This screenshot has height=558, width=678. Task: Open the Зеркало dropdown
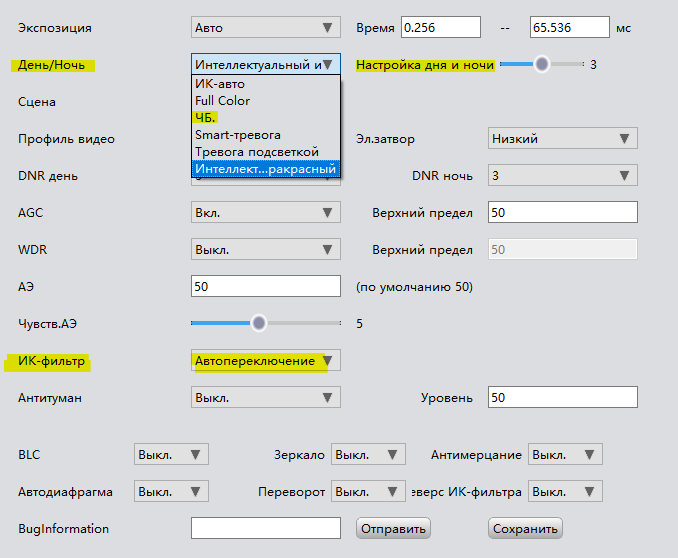click(x=368, y=455)
